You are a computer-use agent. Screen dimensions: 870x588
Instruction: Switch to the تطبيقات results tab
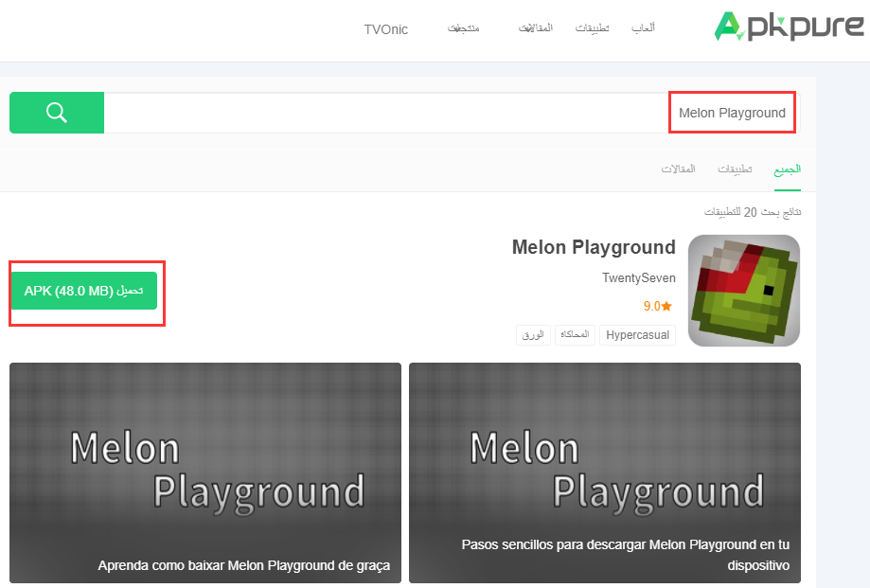[x=735, y=169]
